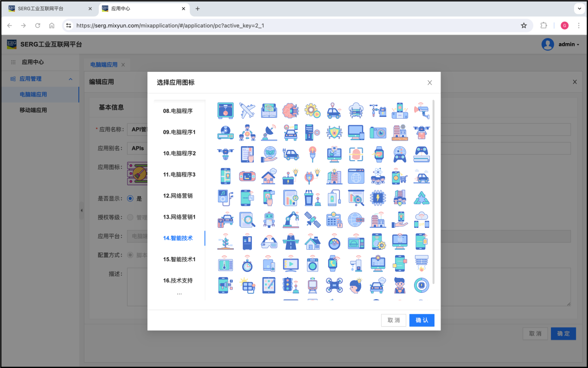Choose the traffic light icon
The height and width of the screenshot is (368, 588).
pos(291,285)
